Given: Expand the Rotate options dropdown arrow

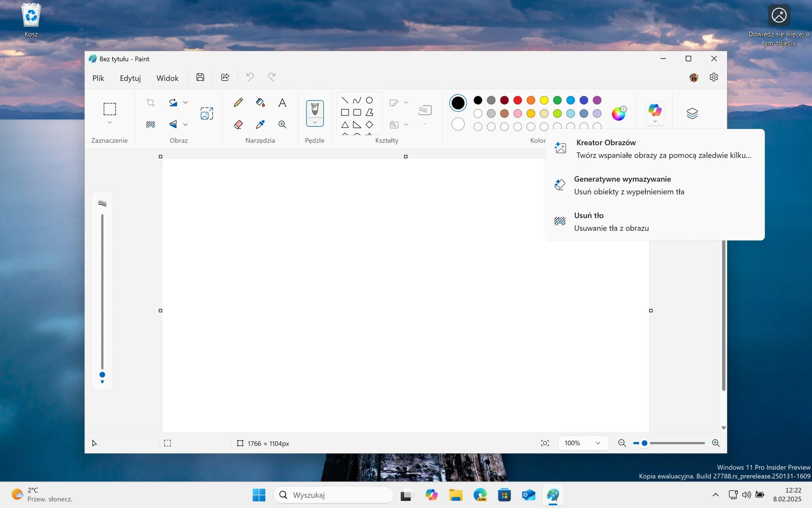Looking at the screenshot, I should click(x=185, y=102).
